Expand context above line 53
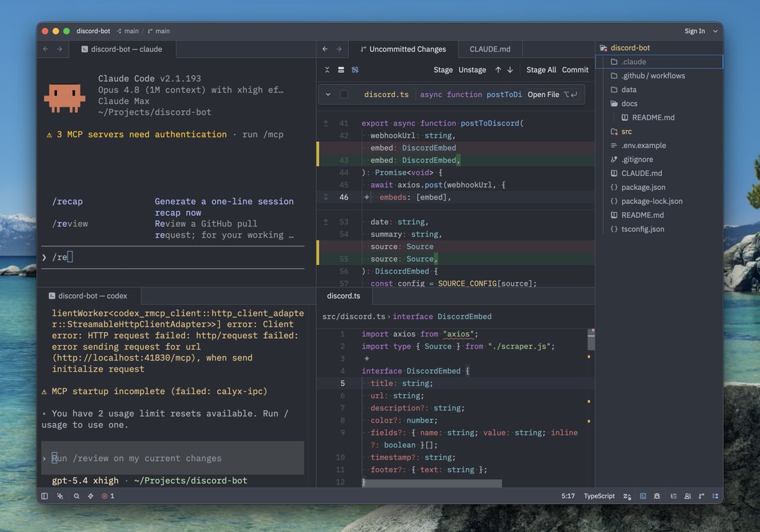 326,222
